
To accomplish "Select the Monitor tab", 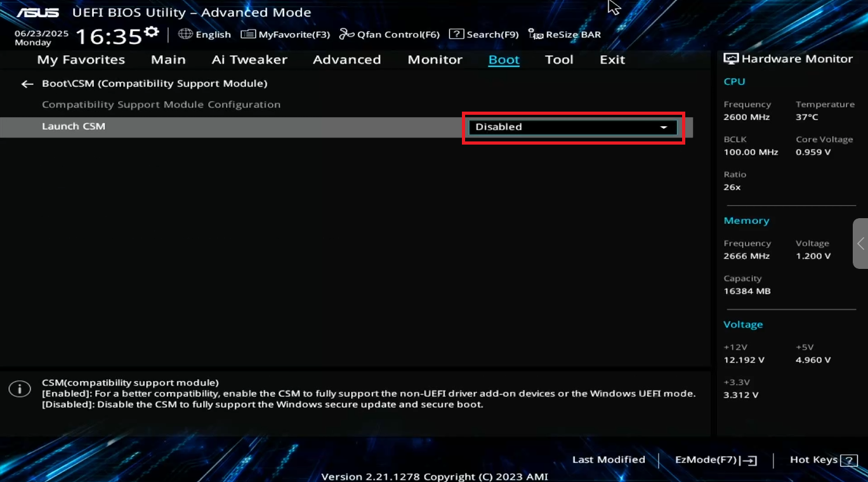I will [435, 60].
